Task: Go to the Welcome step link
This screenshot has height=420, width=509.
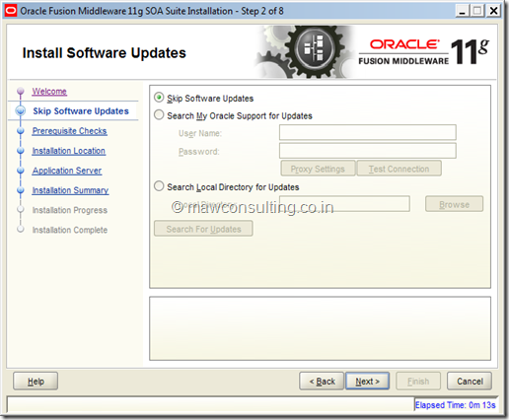Action: [x=49, y=92]
